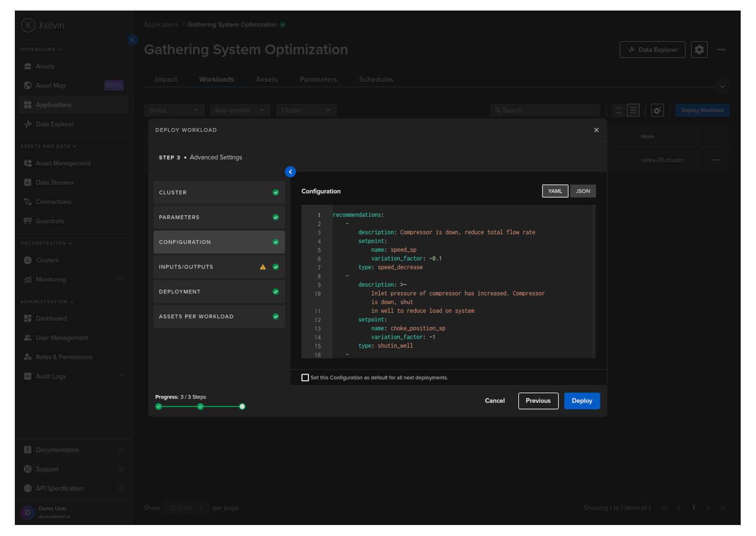This screenshot has height=536, width=756.
Task: Close the Deploy Workload dialog
Action: pyautogui.click(x=596, y=130)
